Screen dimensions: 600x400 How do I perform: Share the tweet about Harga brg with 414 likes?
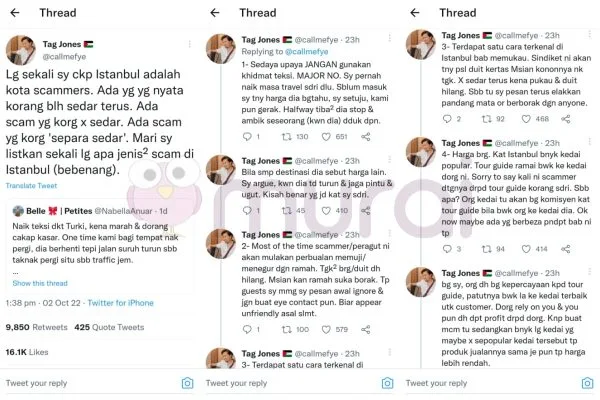point(566,249)
